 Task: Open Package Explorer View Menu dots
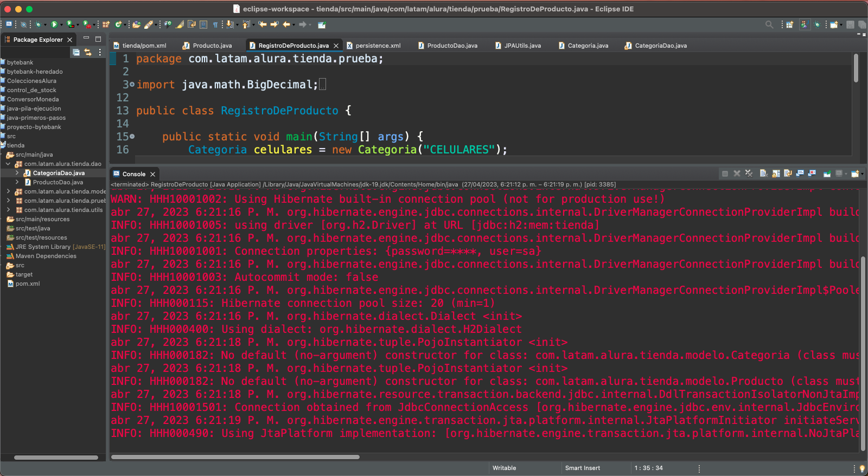[100, 52]
